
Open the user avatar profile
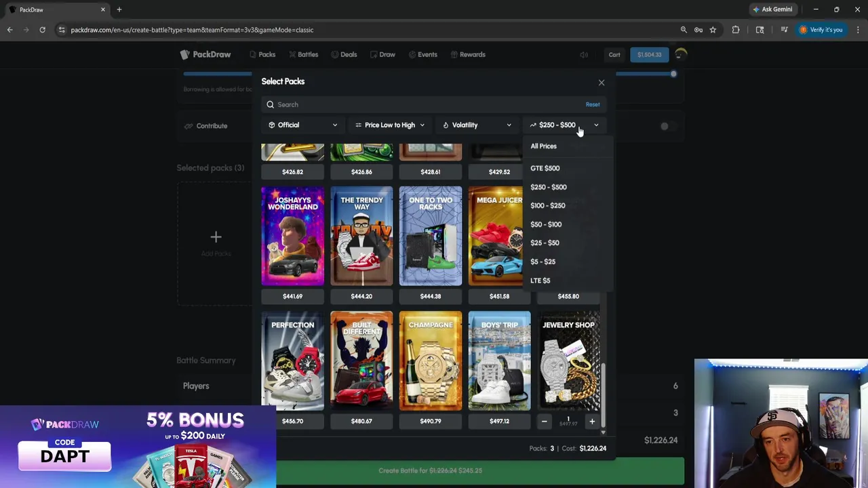tap(681, 55)
